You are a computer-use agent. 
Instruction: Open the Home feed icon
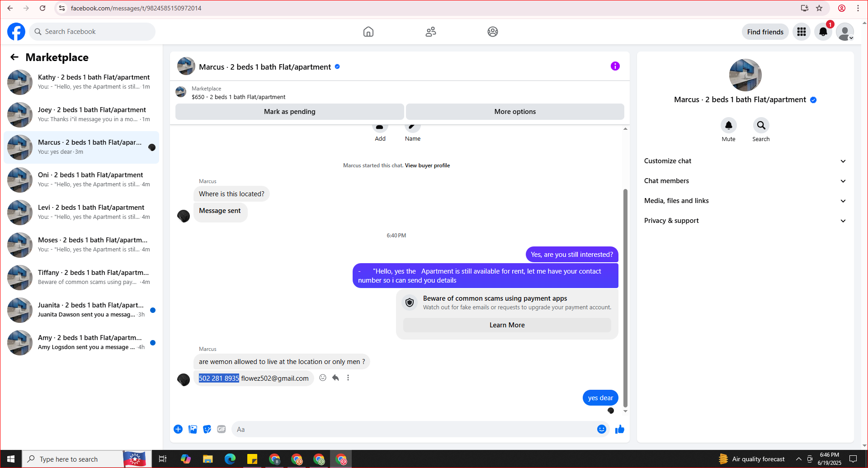click(x=368, y=32)
